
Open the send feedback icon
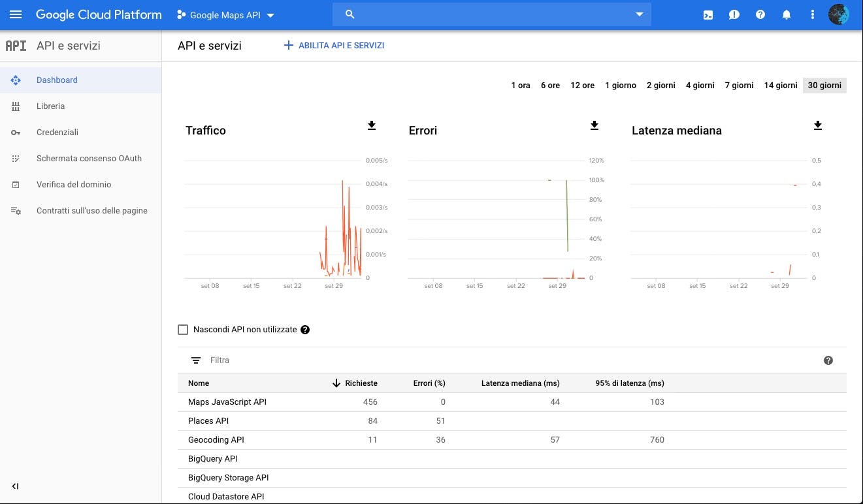coord(734,14)
